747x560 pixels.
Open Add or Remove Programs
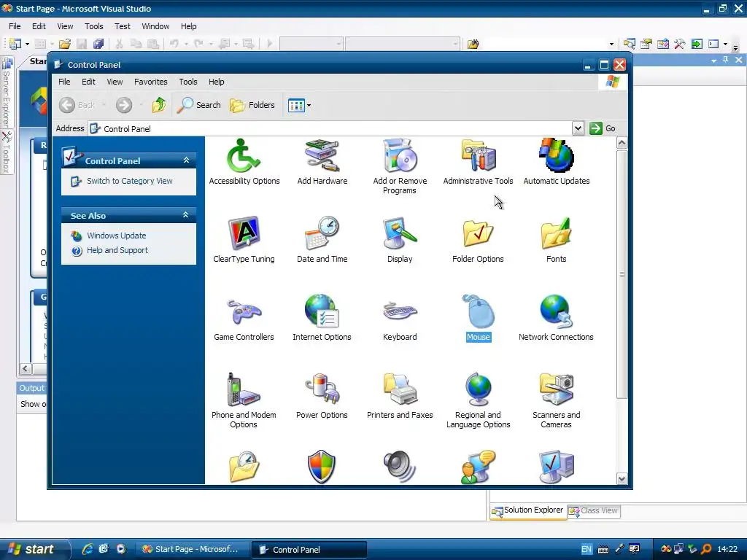400,167
